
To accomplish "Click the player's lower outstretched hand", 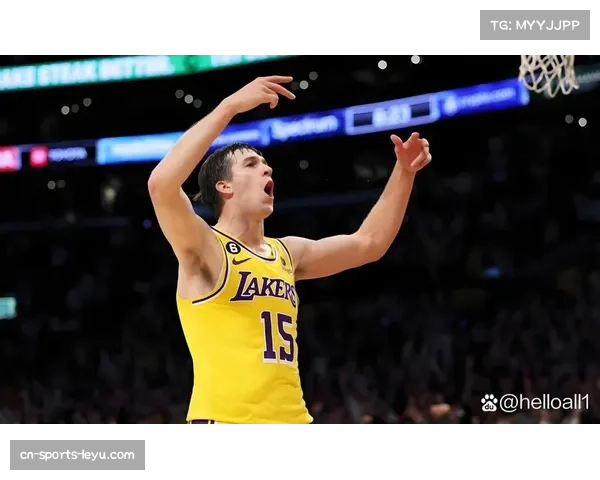I will pos(411,151).
